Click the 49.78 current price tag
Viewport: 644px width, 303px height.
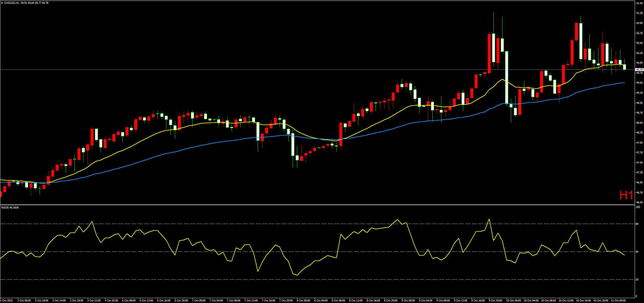pos(639,70)
